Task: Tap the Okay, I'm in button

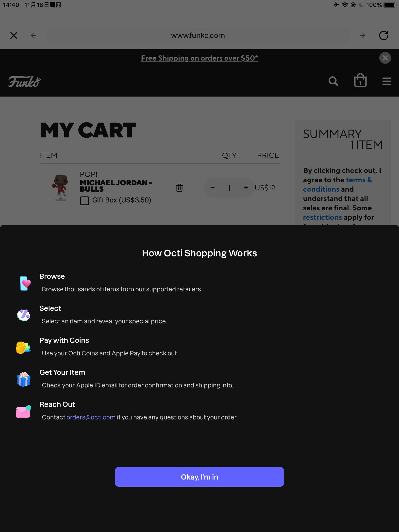Action: tap(199, 477)
